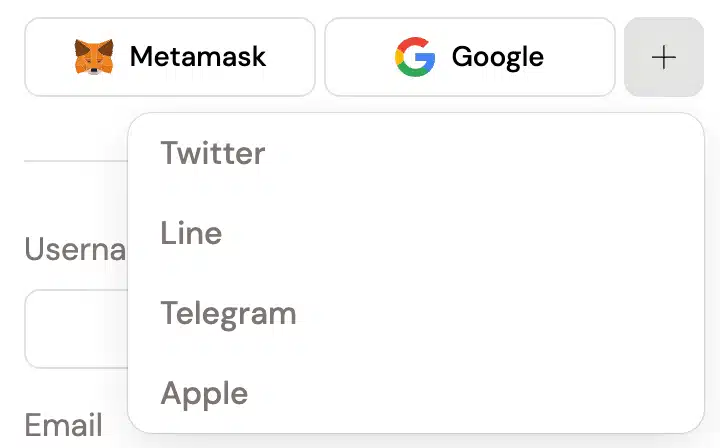720x448 pixels.
Task: Continue with the Google button
Action: pos(470,57)
